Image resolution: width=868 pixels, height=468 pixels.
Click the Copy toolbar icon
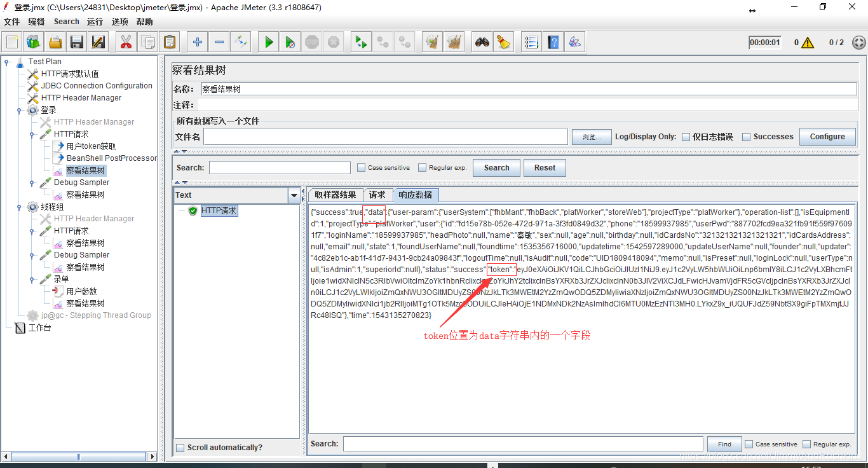tap(147, 43)
